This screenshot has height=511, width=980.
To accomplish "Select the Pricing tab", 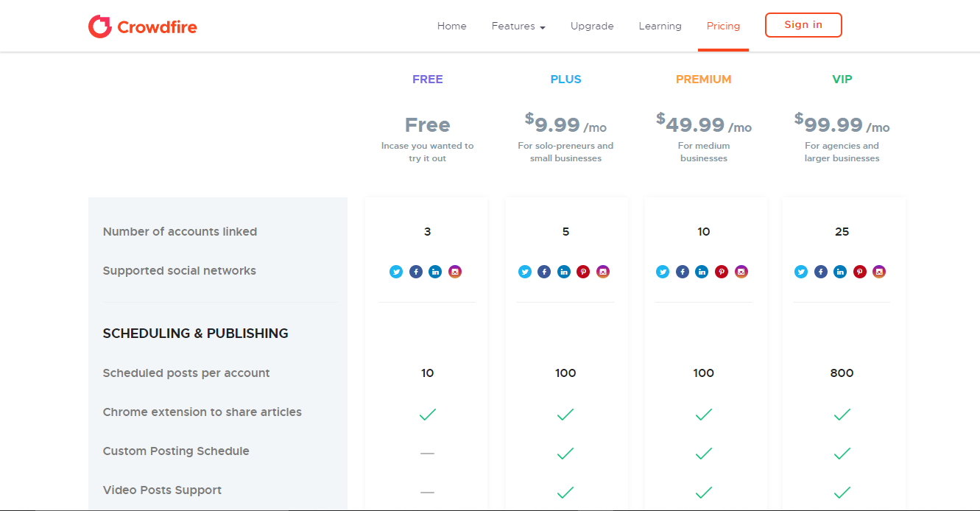I will [723, 26].
